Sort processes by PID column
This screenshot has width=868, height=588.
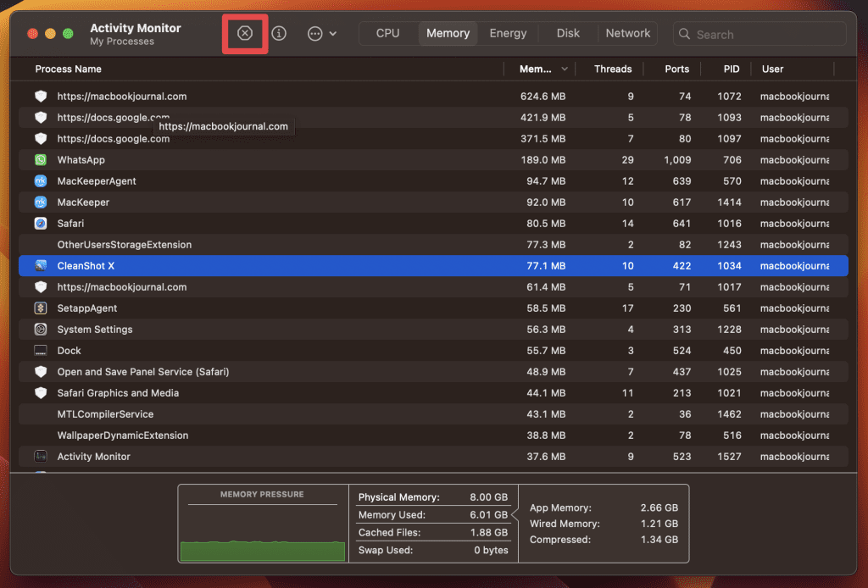(731, 69)
